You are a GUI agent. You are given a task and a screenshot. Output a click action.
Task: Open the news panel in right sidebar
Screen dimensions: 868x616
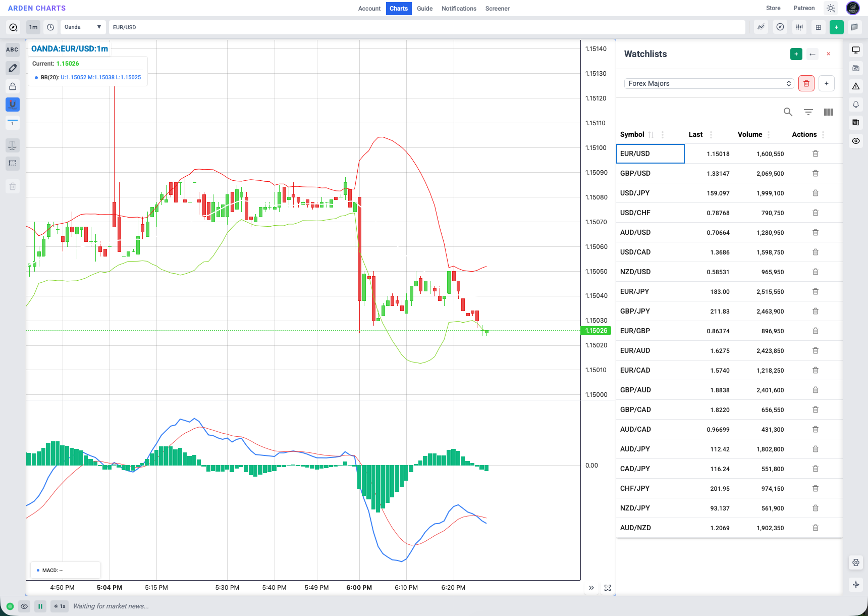[x=855, y=122]
